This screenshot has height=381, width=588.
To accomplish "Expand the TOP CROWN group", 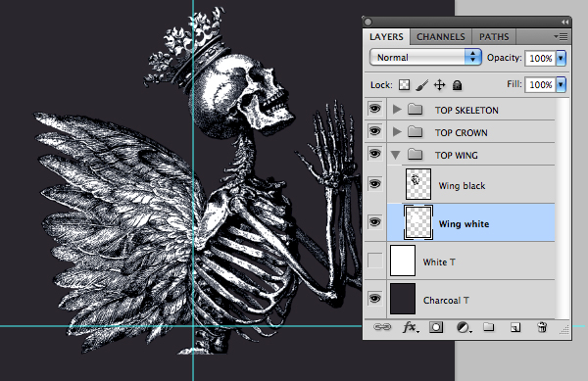I will [397, 132].
